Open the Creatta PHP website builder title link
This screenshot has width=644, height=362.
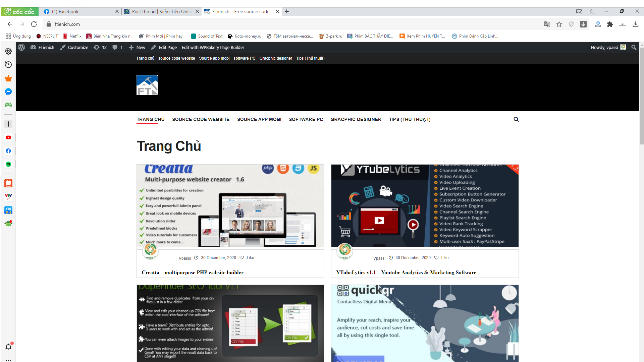[193, 273]
